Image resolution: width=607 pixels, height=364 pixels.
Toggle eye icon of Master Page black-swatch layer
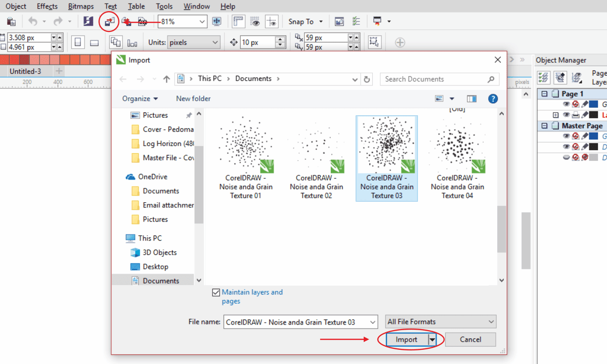[567, 147]
